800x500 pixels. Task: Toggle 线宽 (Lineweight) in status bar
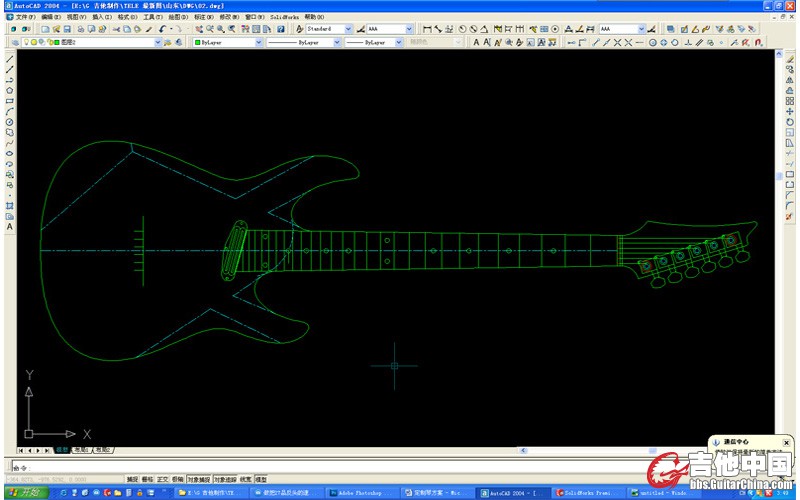tap(245, 480)
